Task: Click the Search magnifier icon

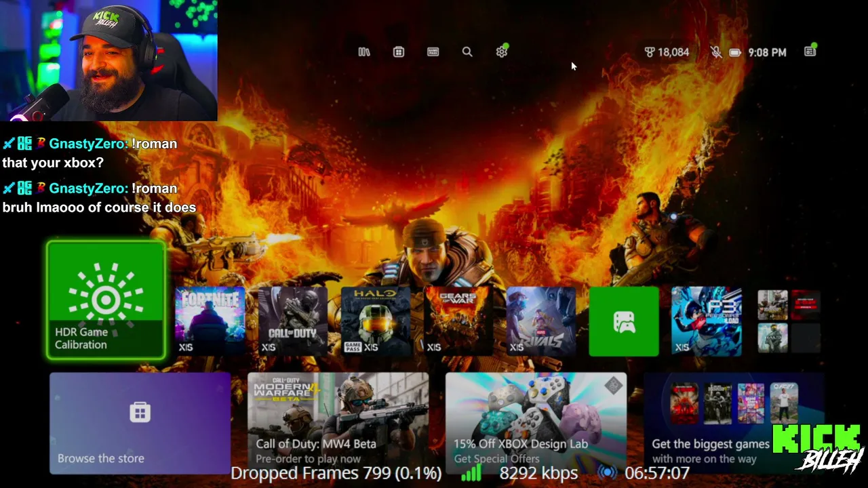Action: pyautogui.click(x=467, y=52)
